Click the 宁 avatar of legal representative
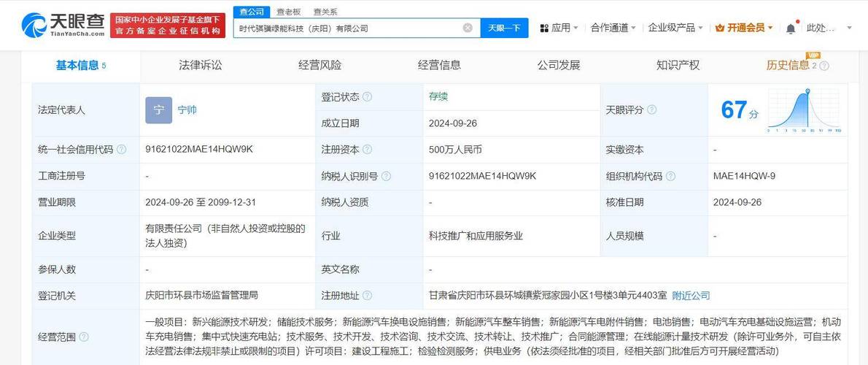This screenshot has width=868, height=365. coord(159,110)
